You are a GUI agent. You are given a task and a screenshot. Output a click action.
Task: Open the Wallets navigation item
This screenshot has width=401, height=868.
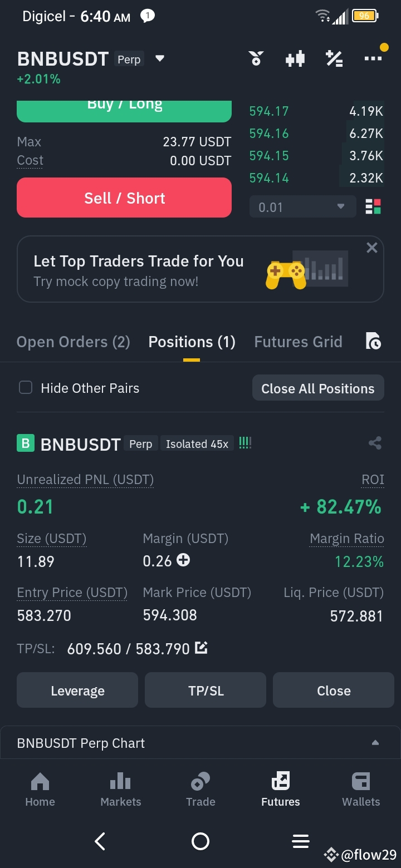[x=361, y=789]
